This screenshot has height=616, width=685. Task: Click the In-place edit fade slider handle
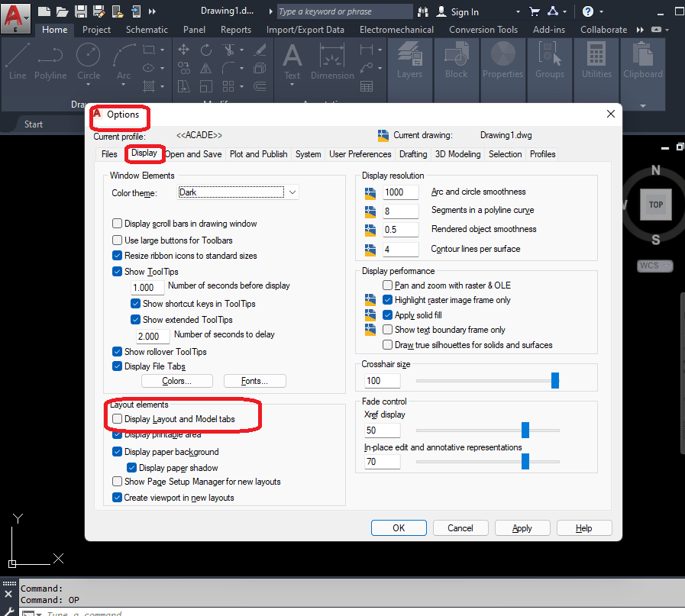(525, 462)
